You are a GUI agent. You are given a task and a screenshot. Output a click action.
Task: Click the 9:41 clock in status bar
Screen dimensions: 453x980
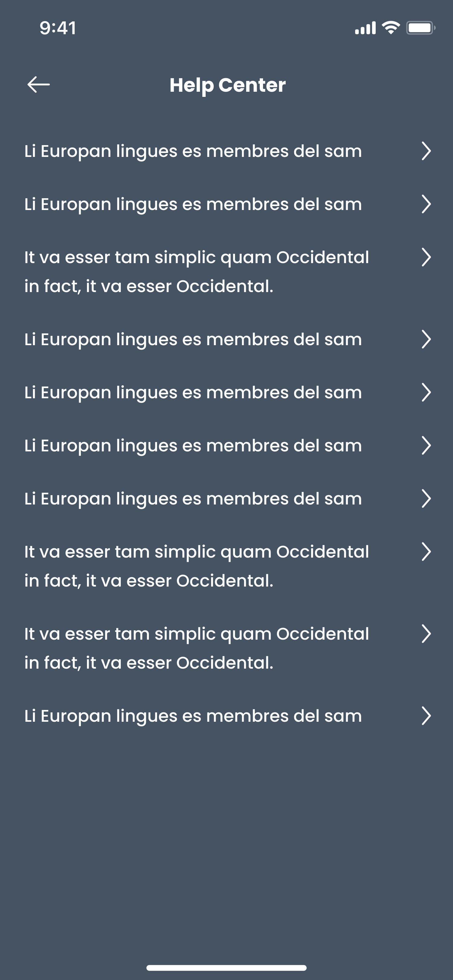click(x=58, y=28)
